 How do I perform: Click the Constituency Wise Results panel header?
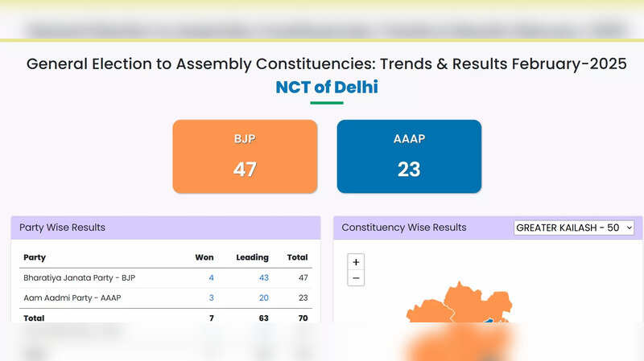click(x=404, y=228)
